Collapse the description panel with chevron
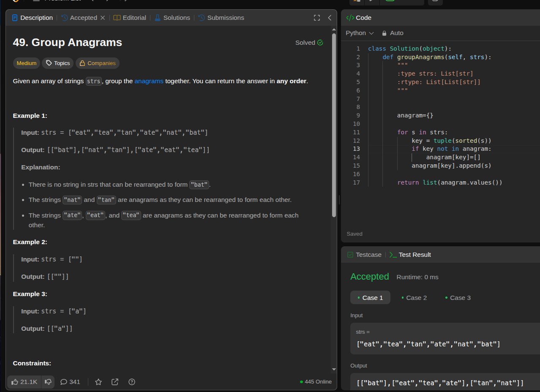 click(330, 18)
